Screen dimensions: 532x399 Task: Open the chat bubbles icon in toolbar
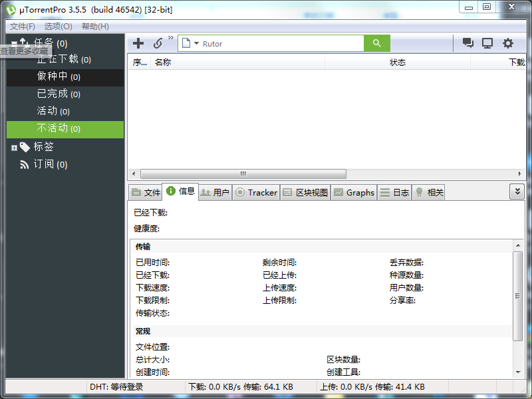[468, 43]
